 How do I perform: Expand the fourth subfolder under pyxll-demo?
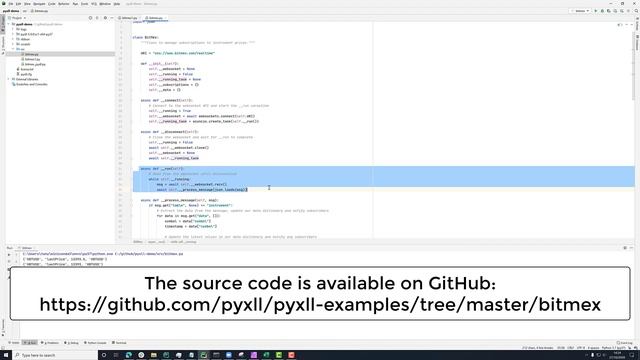tap(13, 44)
